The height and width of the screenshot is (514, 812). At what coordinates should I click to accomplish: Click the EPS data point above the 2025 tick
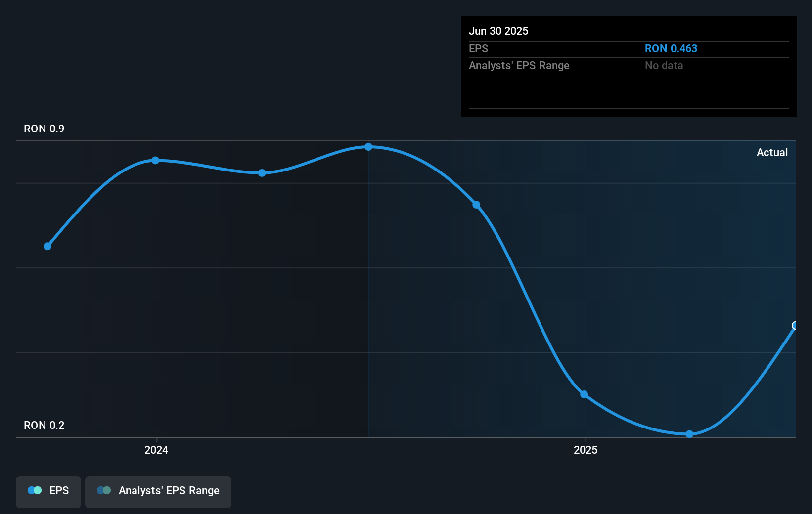[584, 394]
